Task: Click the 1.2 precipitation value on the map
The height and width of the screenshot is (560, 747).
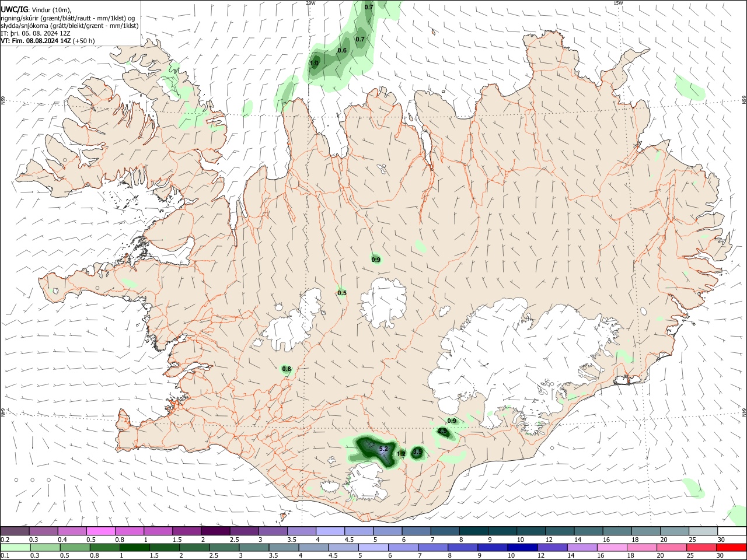Action: [401, 454]
